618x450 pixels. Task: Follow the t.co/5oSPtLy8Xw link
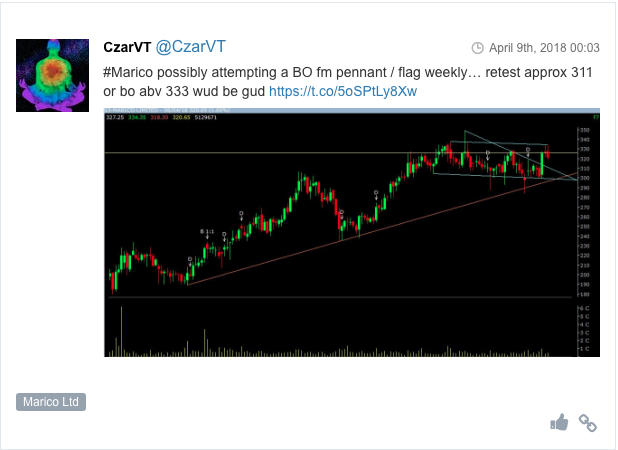click(343, 91)
